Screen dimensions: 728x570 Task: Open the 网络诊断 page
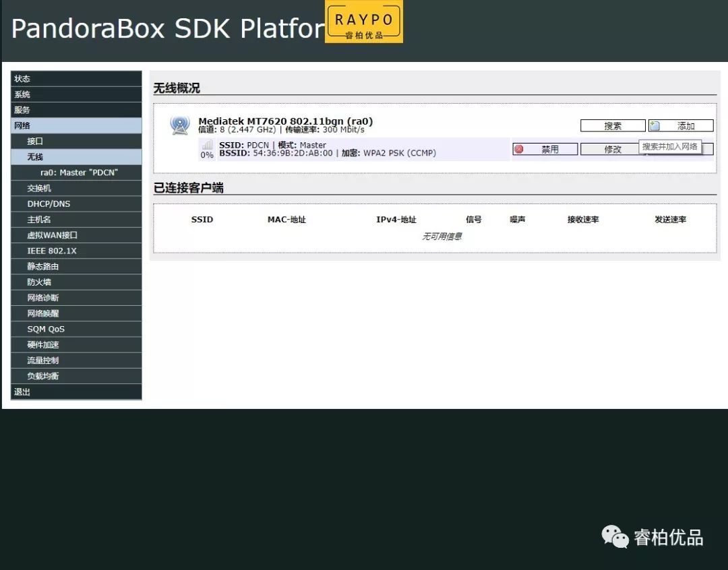pyautogui.click(x=76, y=298)
